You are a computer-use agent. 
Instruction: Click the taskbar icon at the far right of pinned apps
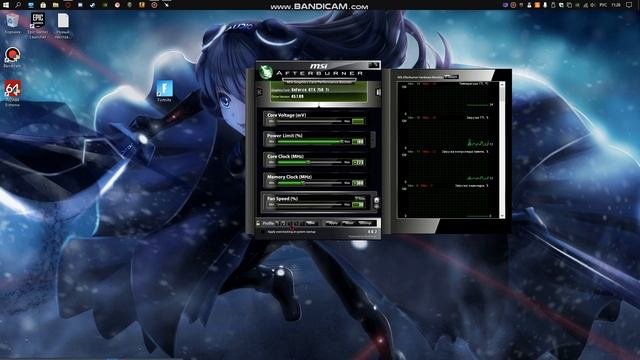pos(167,5)
